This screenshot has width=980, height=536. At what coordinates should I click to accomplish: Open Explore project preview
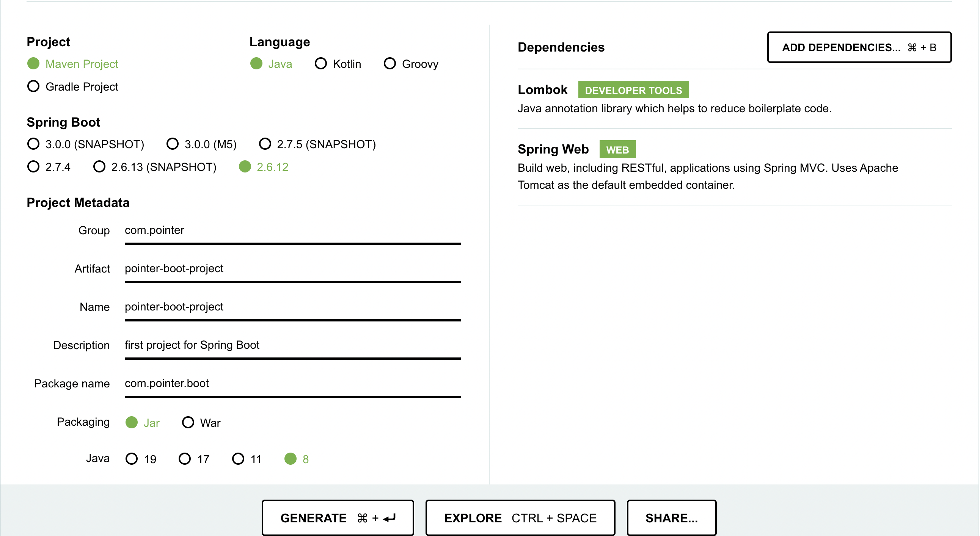[x=520, y=518]
